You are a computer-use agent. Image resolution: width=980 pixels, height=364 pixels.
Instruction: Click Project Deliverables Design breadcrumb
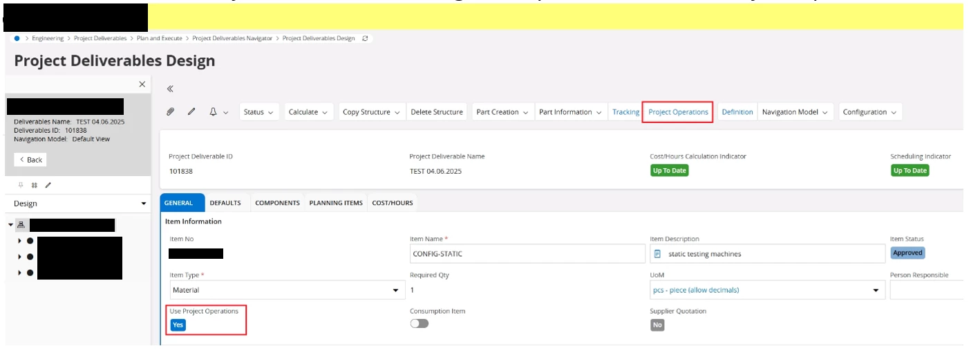pos(319,38)
